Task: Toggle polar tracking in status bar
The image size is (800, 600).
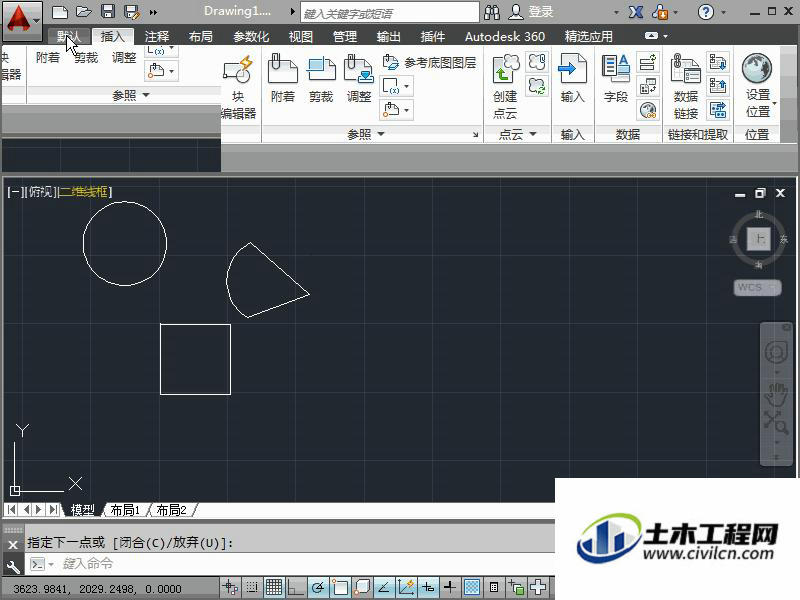Action: tap(318, 587)
